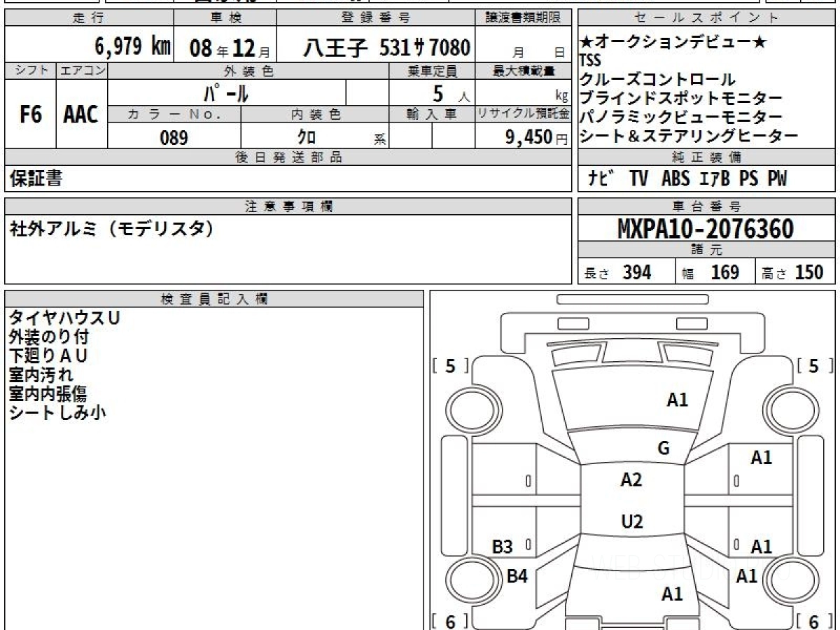The image size is (840, 630).
Task: Select パノラミックビューモニター sales point
Action: (x=681, y=117)
